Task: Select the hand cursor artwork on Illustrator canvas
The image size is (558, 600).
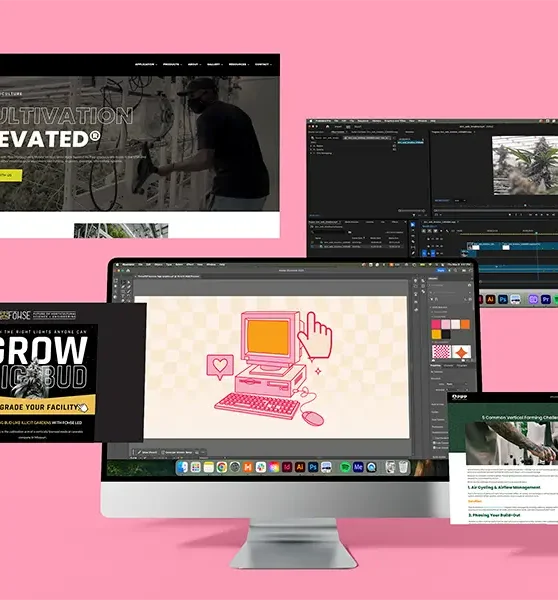Action: click(315, 336)
